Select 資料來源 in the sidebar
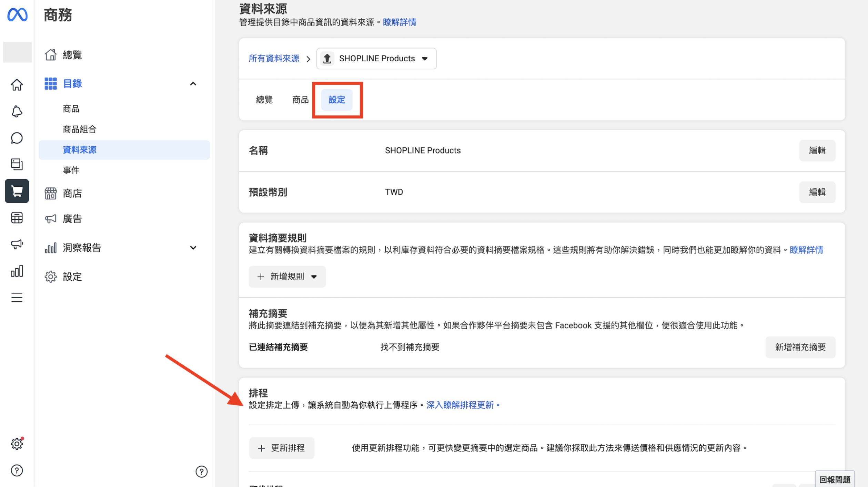 (124, 150)
